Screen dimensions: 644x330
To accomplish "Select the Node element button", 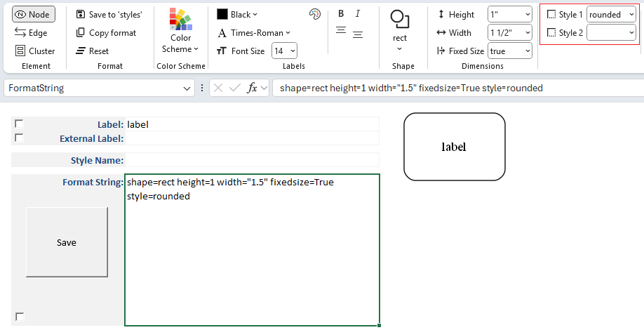I will tap(32, 15).
